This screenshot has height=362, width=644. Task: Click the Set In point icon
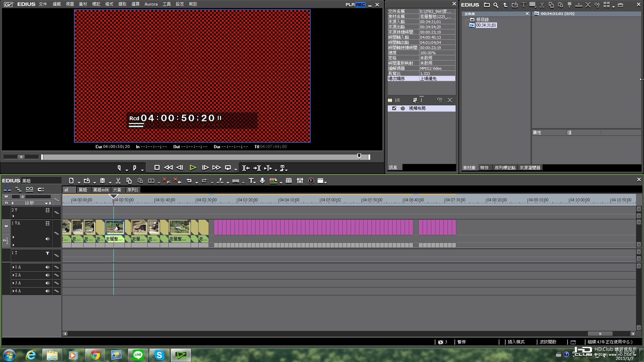[119, 168]
